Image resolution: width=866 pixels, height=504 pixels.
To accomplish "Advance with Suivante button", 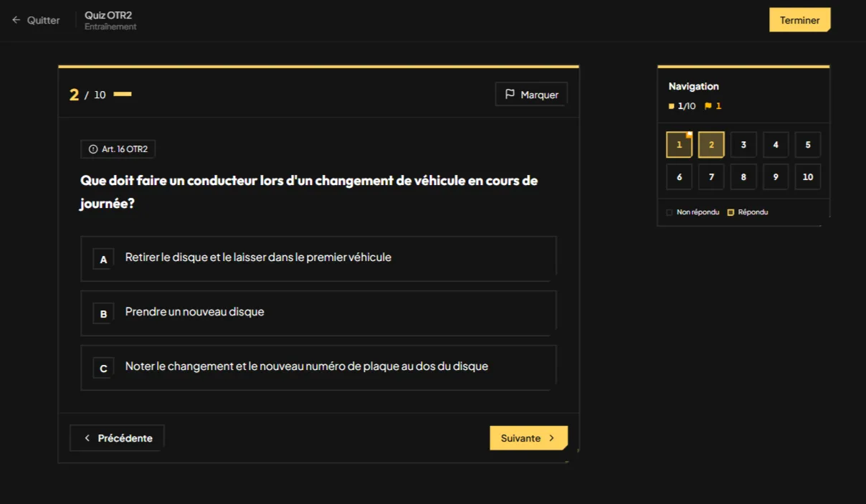I will point(528,438).
